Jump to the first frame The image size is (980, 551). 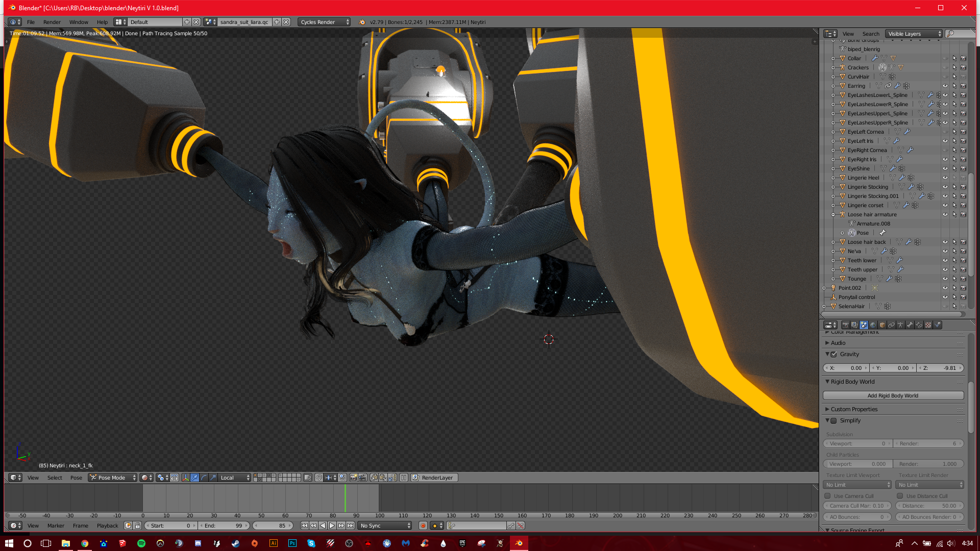click(x=304, y=525)
